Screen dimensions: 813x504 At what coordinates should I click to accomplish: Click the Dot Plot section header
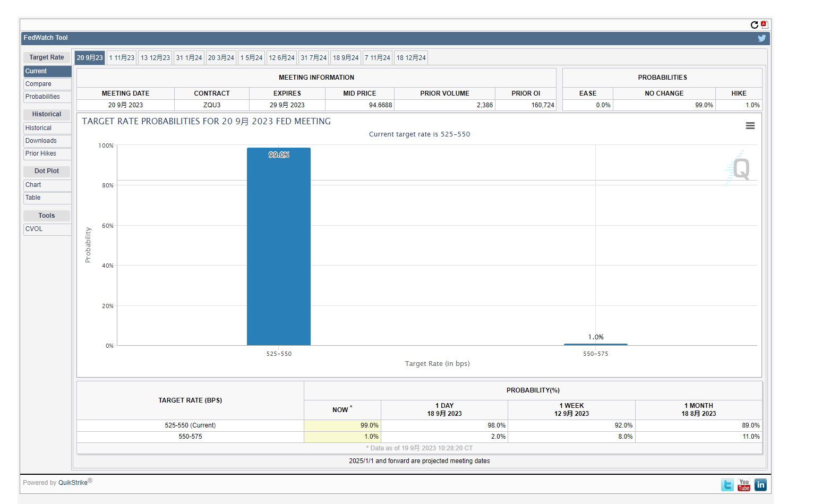(x=47, y=171)
